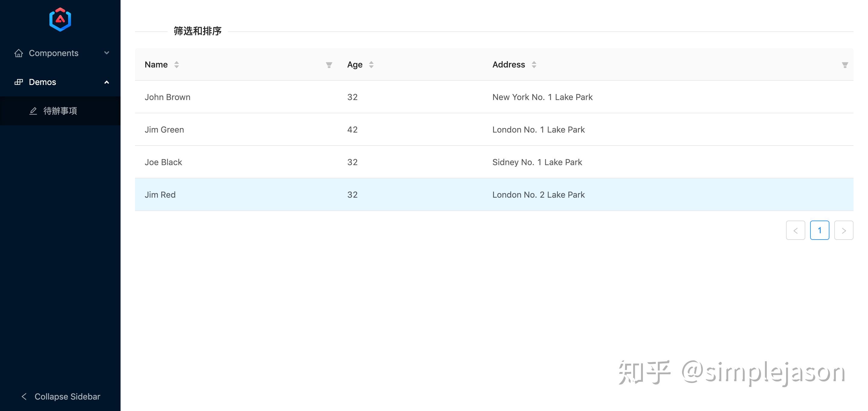Screen dimensions: 868x411
Task: Toggle the Address column sort arrows
Action: [x=534, y=65]
